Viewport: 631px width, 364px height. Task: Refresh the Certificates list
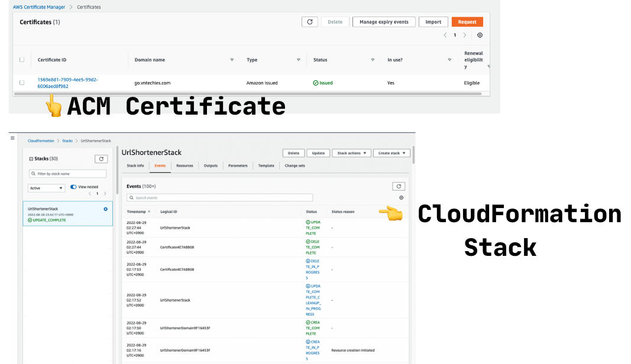click(x=310, y=22)
